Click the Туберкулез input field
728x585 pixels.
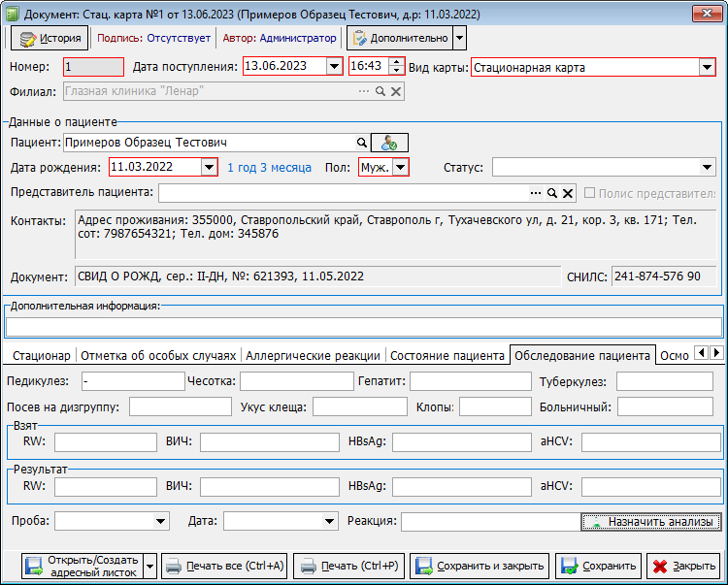pyautogui.click(x=664, y=381)
